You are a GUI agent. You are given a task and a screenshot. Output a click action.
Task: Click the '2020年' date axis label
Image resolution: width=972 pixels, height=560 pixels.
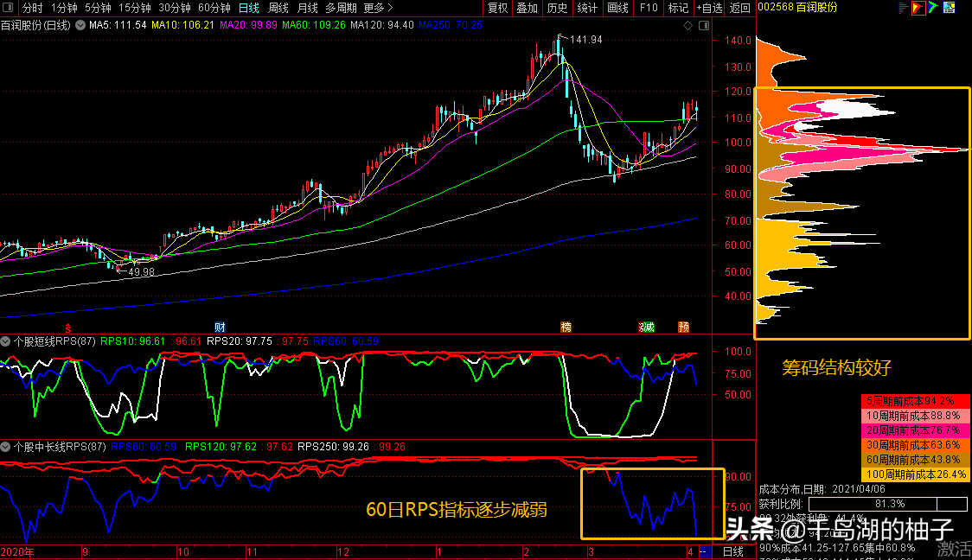point(17,552)
